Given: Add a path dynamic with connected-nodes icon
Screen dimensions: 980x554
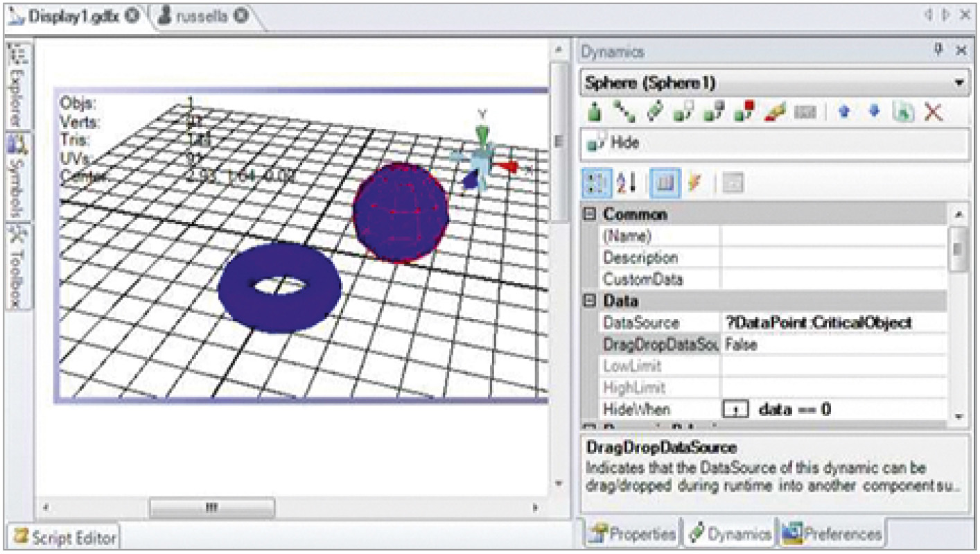Looking at the screenshot, I should point(624,112).
